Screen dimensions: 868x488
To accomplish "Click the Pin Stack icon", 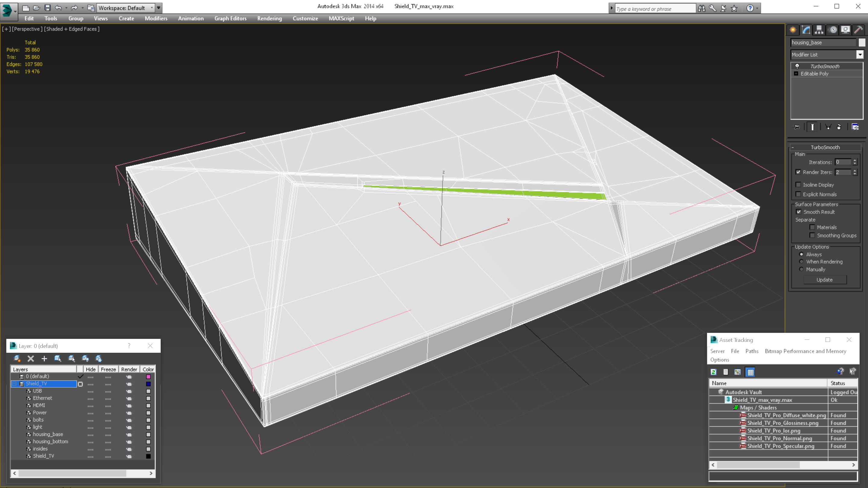I will tap(796, 127).
